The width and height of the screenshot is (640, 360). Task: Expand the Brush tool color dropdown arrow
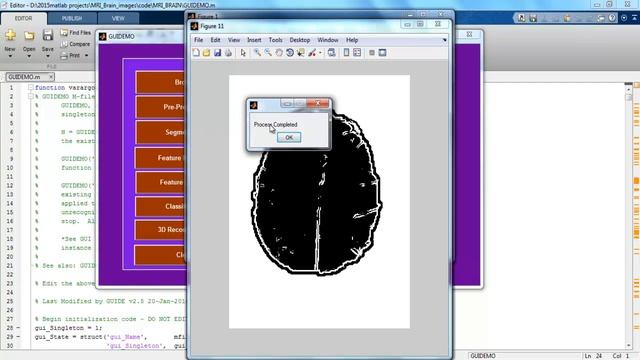(320, 53)
